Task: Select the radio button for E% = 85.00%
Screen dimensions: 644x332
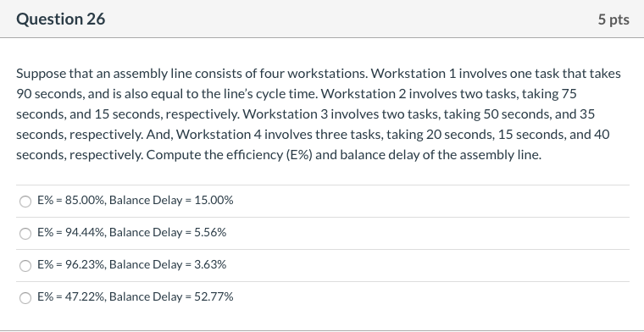Action: (25, 202)
